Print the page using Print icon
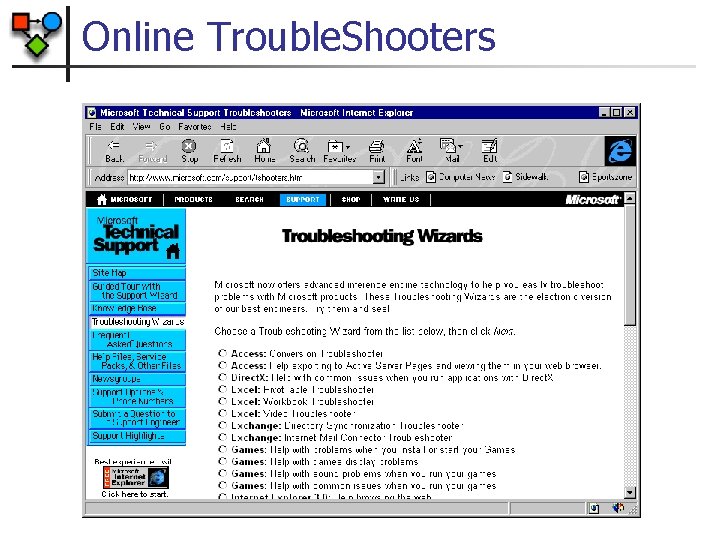The width and height of the screenshot is (720, 540). click(x=377, y=152)
